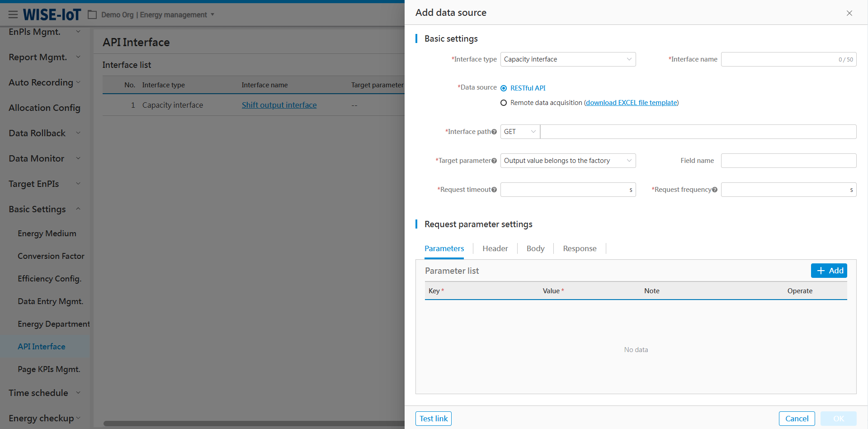Click the Target parameter help icon
The image size is (868, 429).
(x=494, y=161)
